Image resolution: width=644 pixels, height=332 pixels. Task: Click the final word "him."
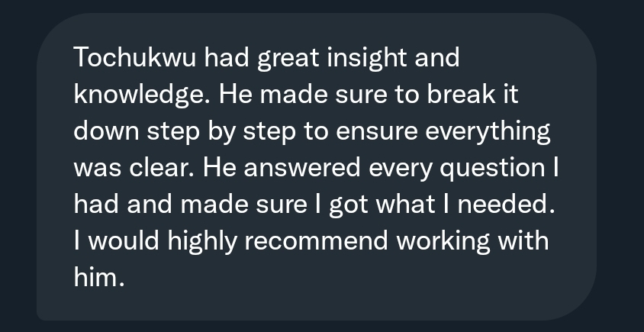(x=99, y=277)
